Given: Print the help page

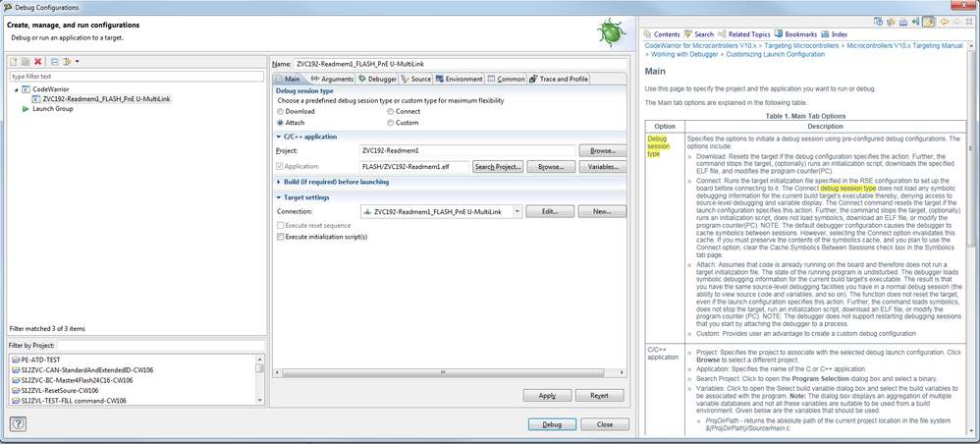Looking at the screenshot, I should pyautogui.click(x=903, y=22).
